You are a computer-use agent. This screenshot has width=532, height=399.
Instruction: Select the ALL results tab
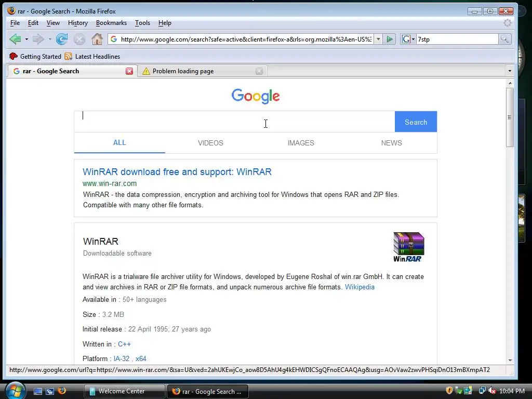point(119,143)
